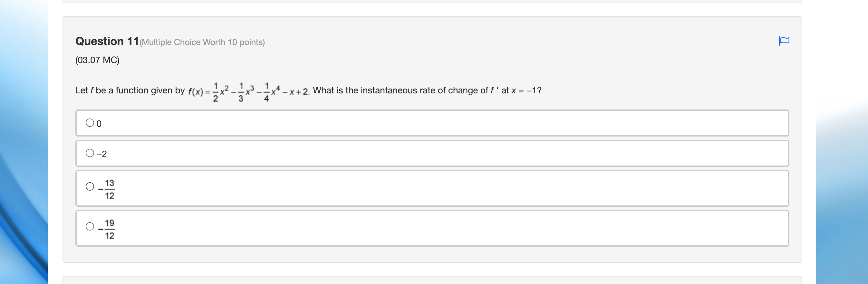Click the Multiple Choice Worth 10 points text
The width and height of the screenshot is (868, 284).
pyautogui.click(x=201, y=42)
